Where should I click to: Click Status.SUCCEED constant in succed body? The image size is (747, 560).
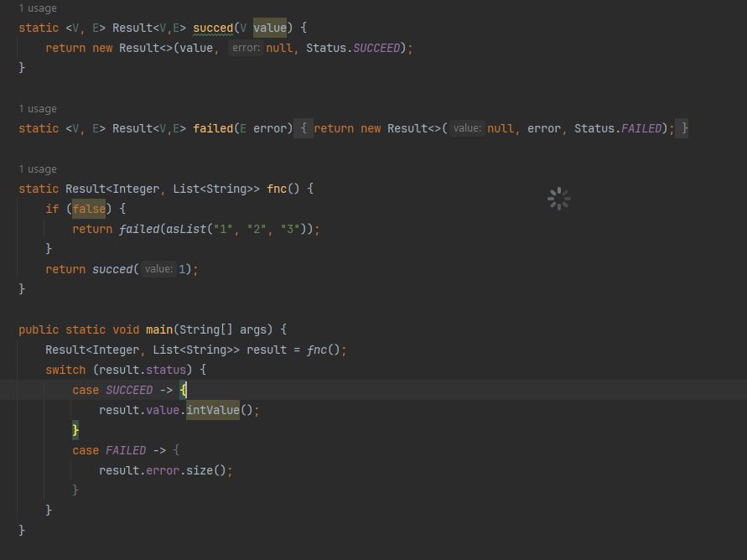[x=376, y=48]
